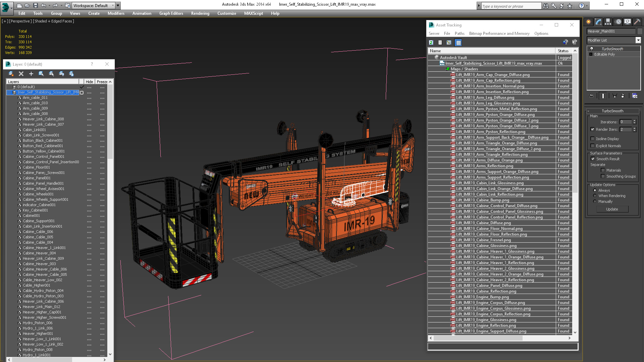Toggle Show End Result in modifier stack

(603, 96)
